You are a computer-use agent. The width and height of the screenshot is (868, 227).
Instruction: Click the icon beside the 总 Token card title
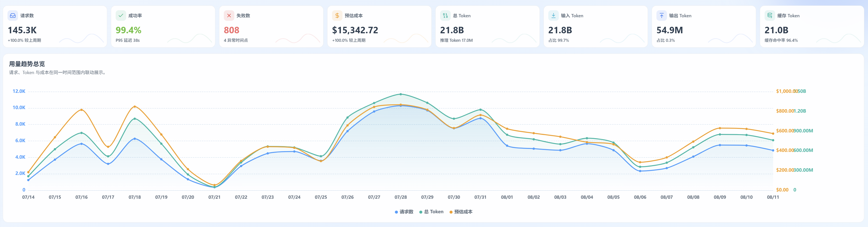pos(445,16)
